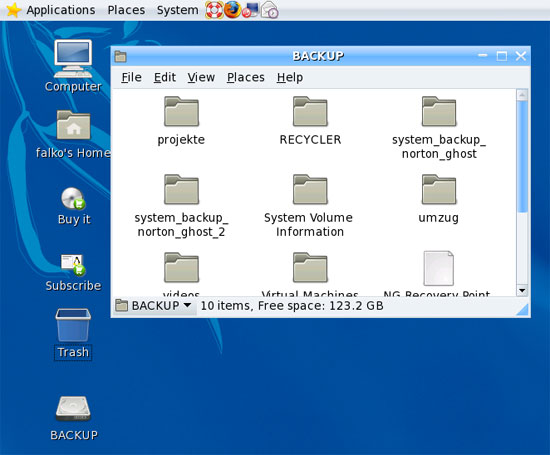Open the System menu in top panel

pyautogui.click(x=177, y=10)
